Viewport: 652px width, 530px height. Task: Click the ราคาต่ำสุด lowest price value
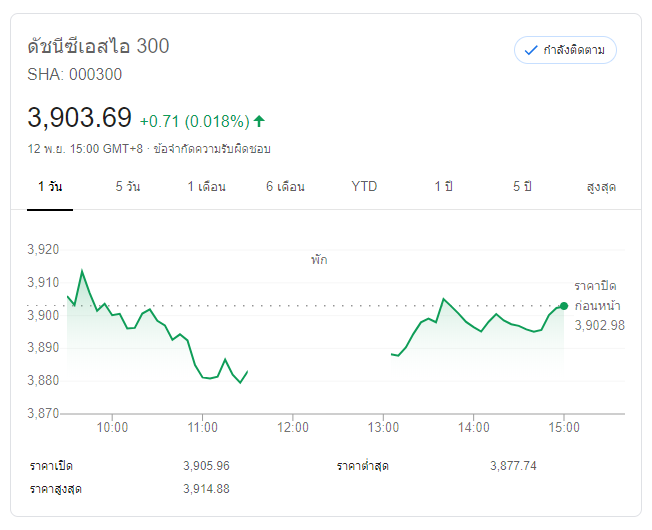[513, 466]
